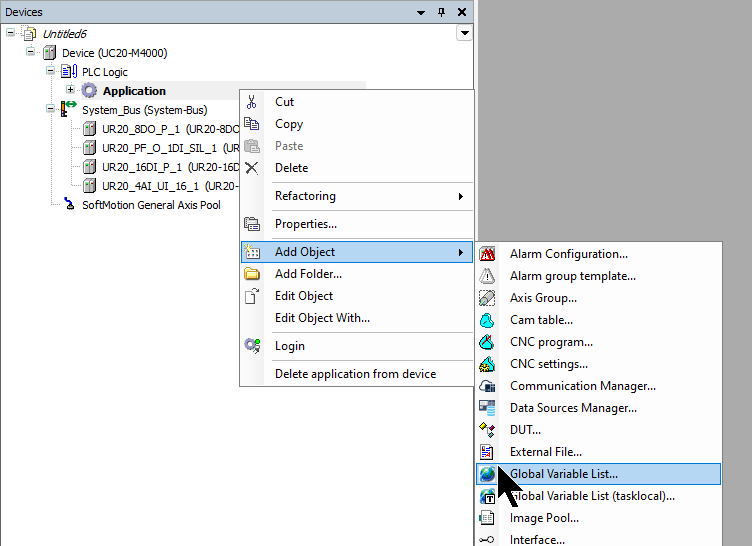Click the Image Pool icon
Screen dimensions: 752x546
click(487, 518)
